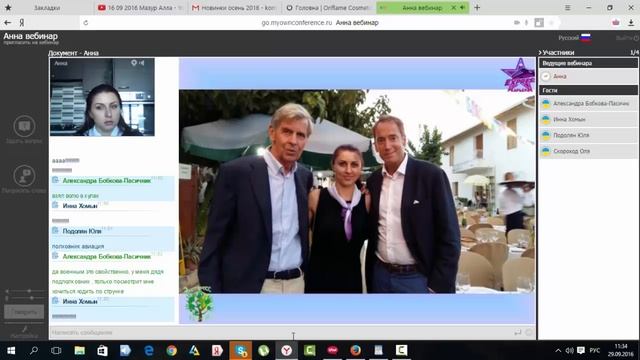Launch Edge browser from taskbar
The width and height of the screenshot is (640, 360).
point(149,350)
